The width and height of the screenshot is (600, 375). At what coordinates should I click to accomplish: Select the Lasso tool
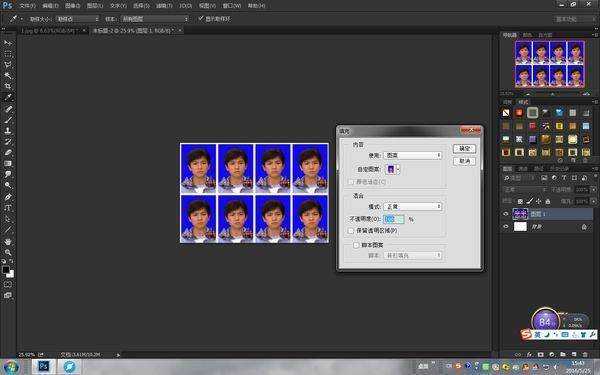8,65
